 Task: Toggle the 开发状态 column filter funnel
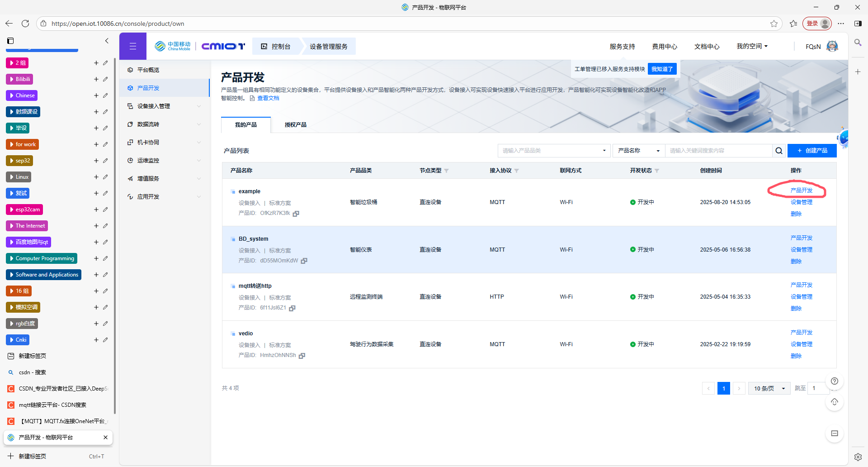(x=657, y=171)
